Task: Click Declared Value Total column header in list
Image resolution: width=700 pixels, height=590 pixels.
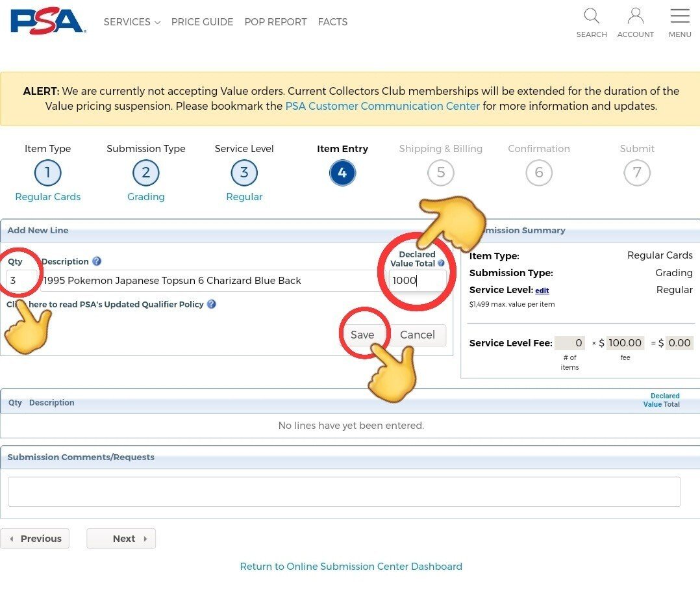Action: [661, 400]
